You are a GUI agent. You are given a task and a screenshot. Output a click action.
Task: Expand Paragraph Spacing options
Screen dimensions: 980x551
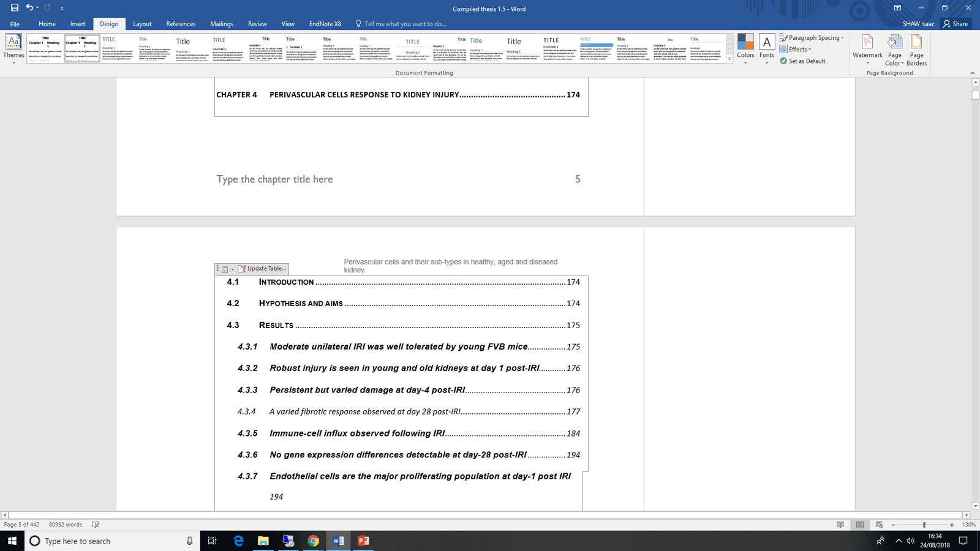coord(812,38)
